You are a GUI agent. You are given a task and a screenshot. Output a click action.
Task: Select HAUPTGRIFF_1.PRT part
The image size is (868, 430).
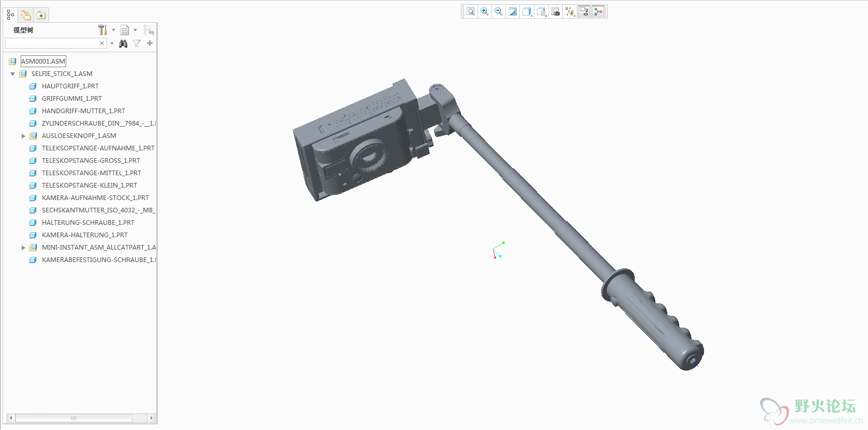70,86
